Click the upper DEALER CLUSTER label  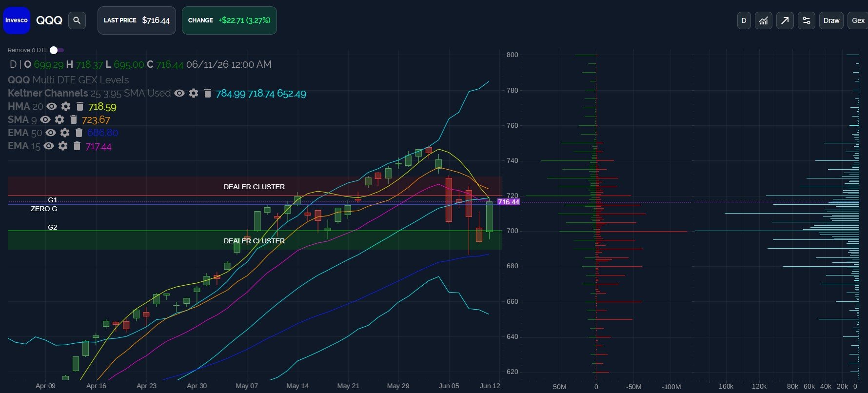click(254, 187)
